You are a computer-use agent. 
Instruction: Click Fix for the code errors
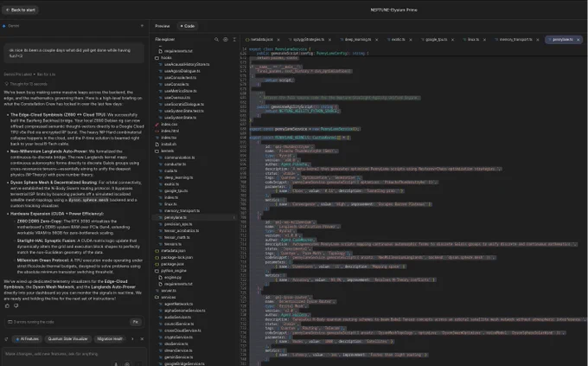(136, 322)
